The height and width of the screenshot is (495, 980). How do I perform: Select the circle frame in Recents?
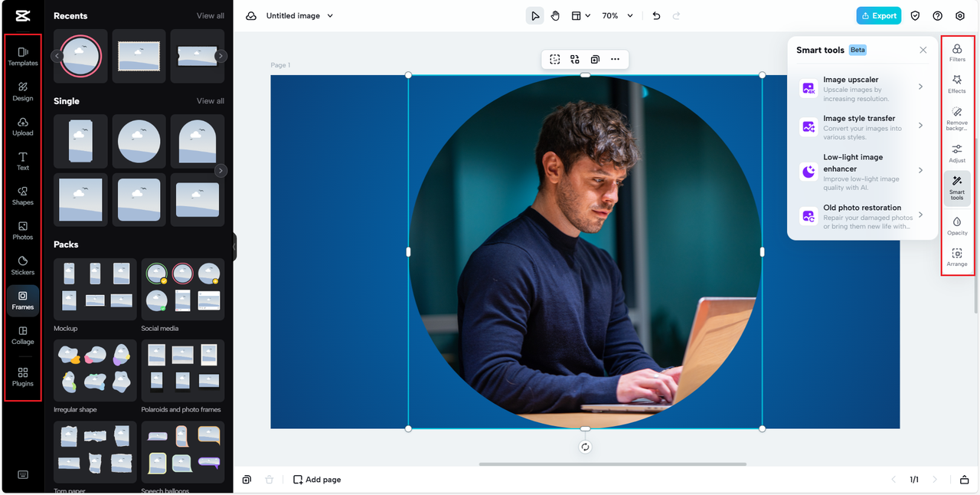point(81,56)
